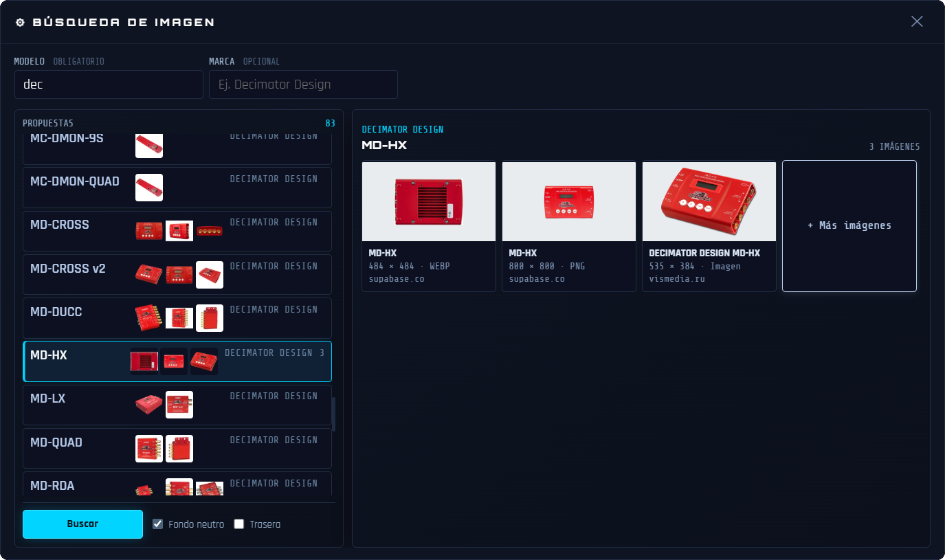Click the Marca optional input field
The height and width of the screenshot is (560, 945).
click(303, 85)
